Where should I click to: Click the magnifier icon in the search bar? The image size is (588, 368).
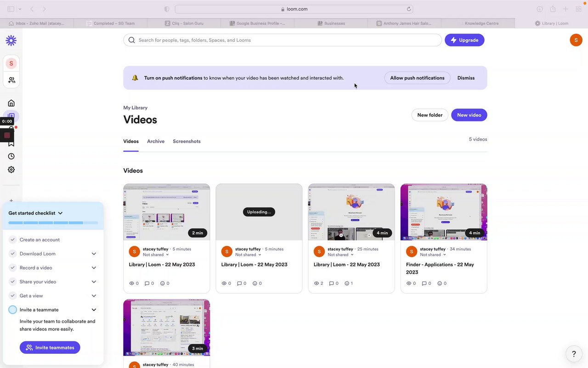tap(132, 40)
